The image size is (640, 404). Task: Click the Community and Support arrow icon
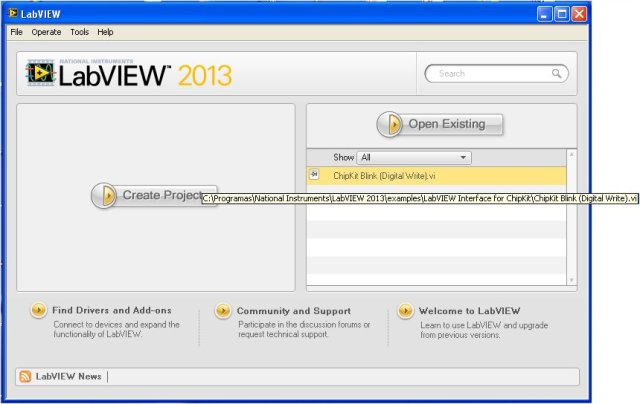pos(222,311)
